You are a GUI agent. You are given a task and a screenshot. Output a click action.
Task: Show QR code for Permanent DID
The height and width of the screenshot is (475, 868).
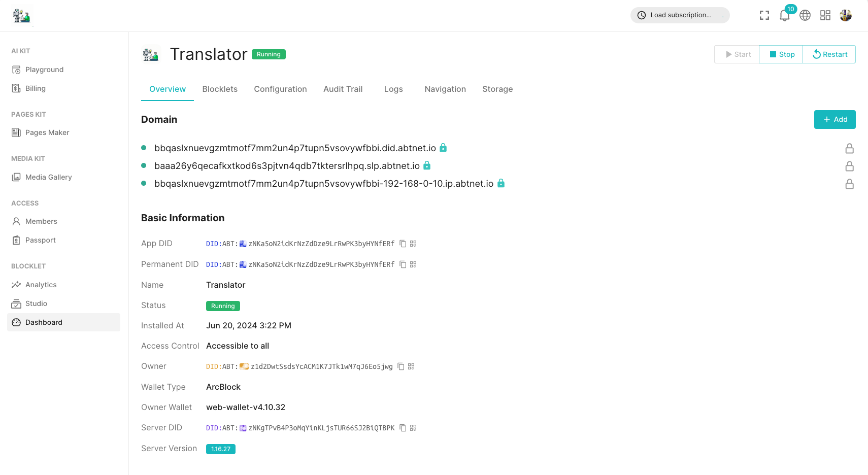point(413,264)
